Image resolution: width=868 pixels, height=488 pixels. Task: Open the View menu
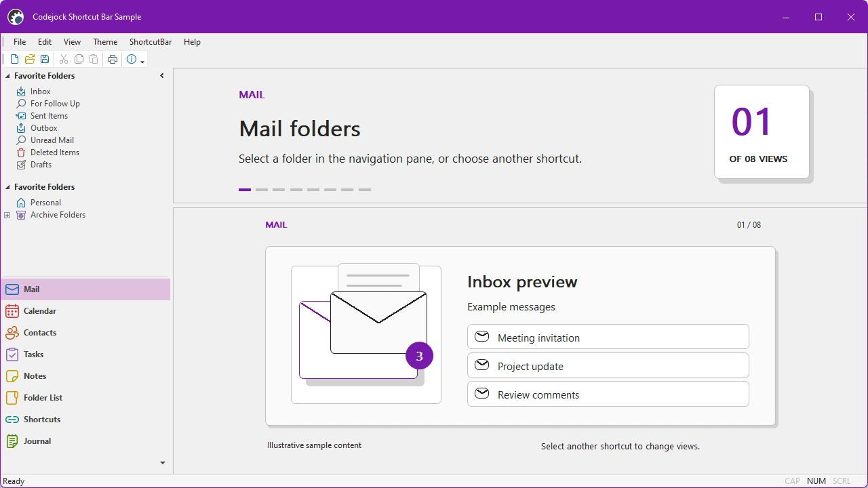(x=72, y=42)
